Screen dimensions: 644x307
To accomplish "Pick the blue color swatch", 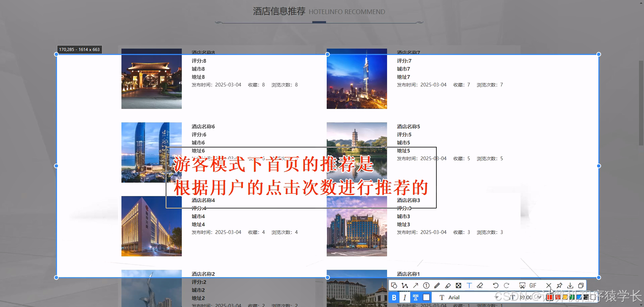I will [579, 297].
